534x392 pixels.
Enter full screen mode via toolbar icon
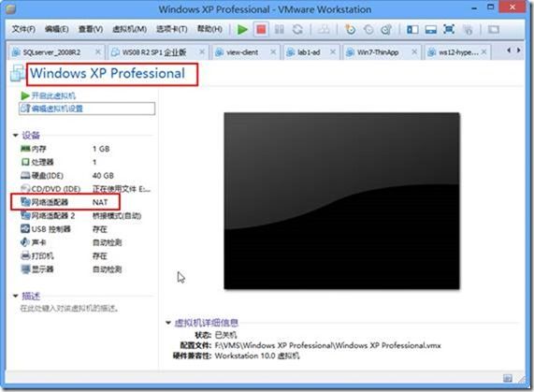click(449, 30)
